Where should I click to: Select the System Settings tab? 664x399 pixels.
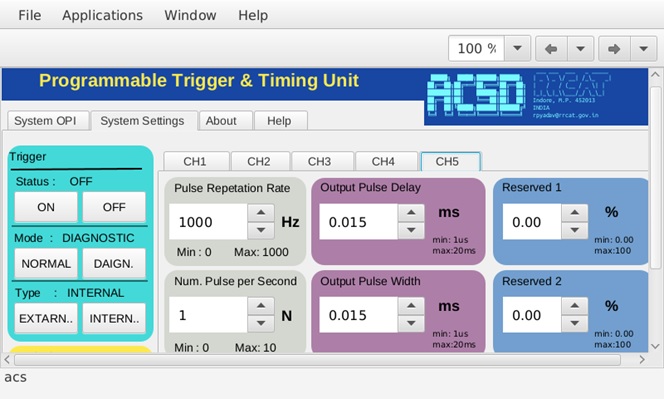coord(144,121)
